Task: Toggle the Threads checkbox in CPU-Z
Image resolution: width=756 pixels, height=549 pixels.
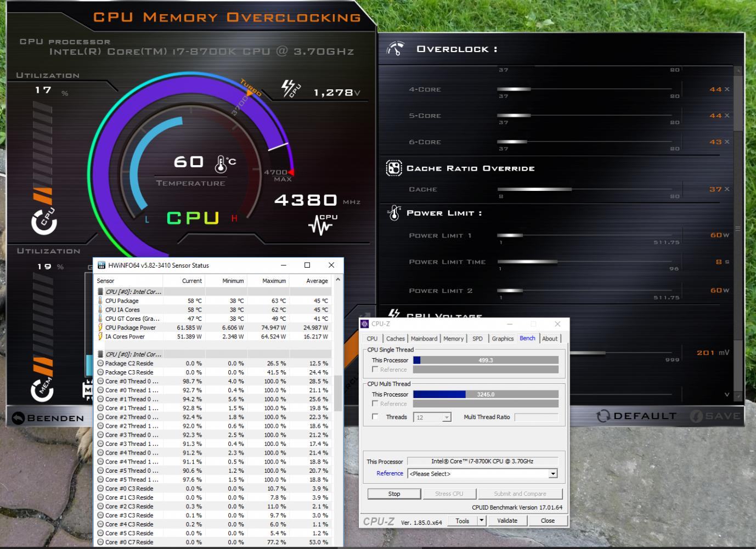Action: coord(375,417)
